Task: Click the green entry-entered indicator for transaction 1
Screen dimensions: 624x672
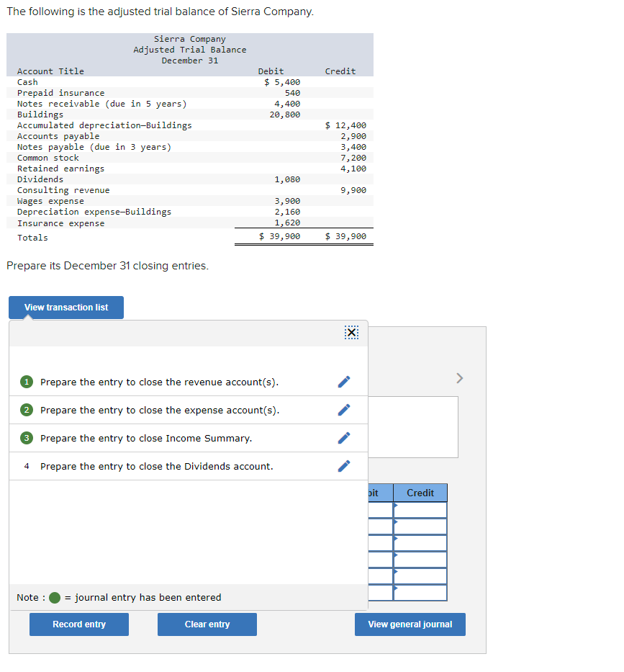Action: click(27, 381)
